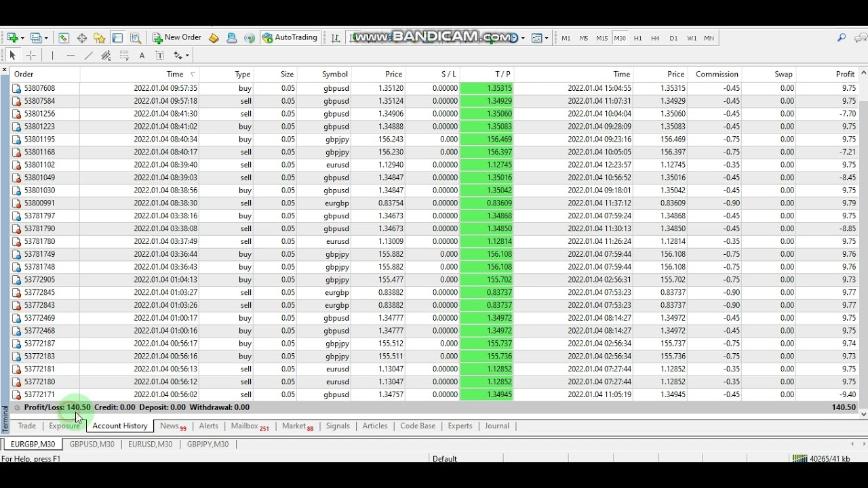Image resolution: width=868 pixels, height=488 pixels.
Task: Open the chat bubbles icon
Action: click(x=861, y=38)
